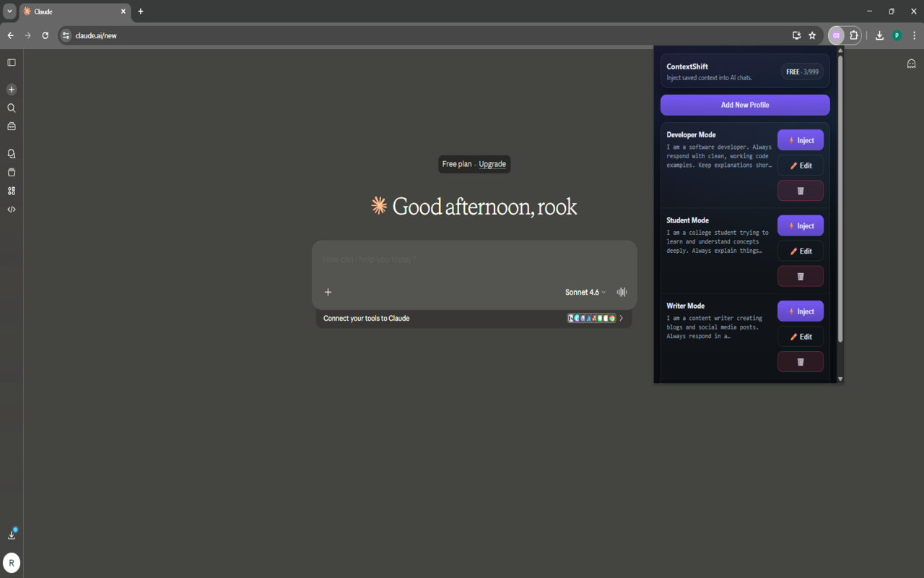Click the Upgrade link
This screenshot has height=578, width=924.
tap(492, 164)
